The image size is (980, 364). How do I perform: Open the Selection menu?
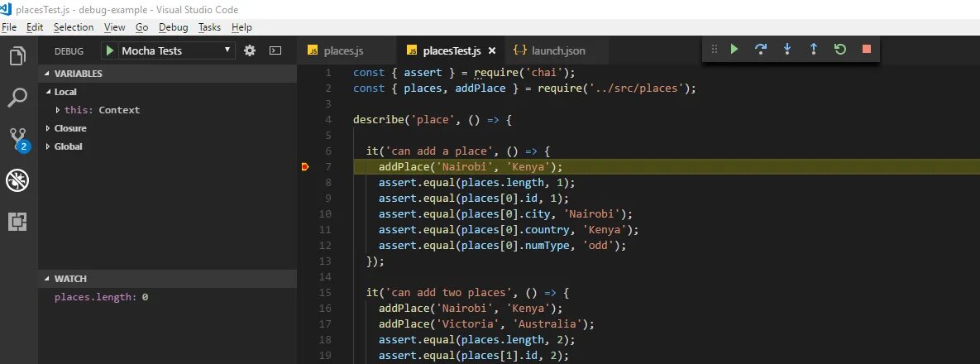coord(74,27)
